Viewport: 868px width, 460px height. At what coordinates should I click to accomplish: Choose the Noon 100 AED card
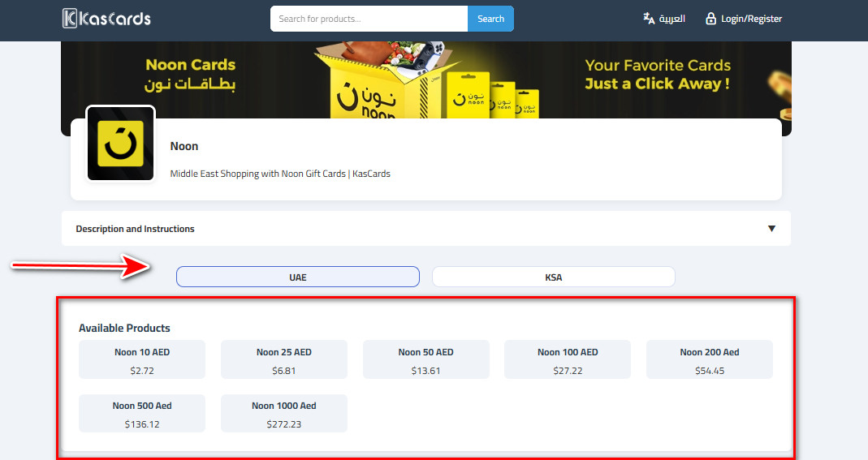(568, 359)
